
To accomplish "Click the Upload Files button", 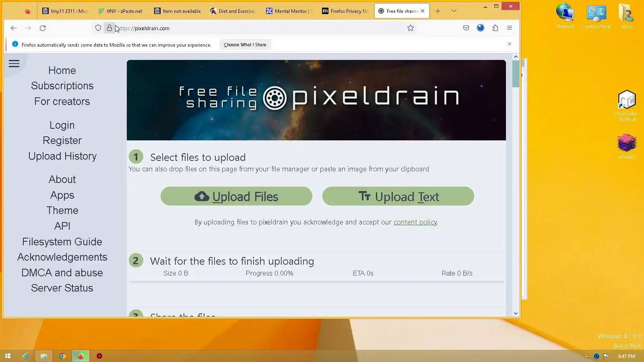I will (x=236, y=196).
